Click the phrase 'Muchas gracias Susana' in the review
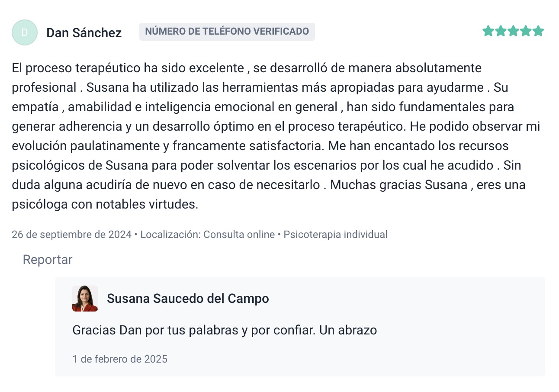 click(x=398, y=185)
